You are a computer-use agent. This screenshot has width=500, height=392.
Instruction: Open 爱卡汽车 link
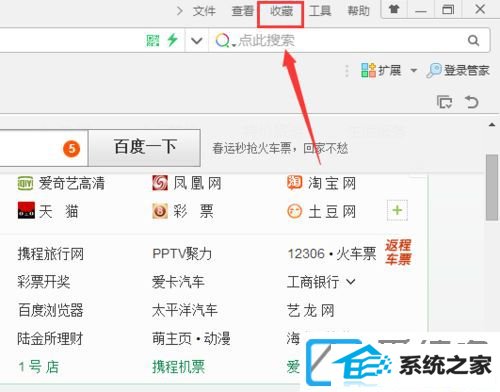pyautogui.click(x=178, y=282)
